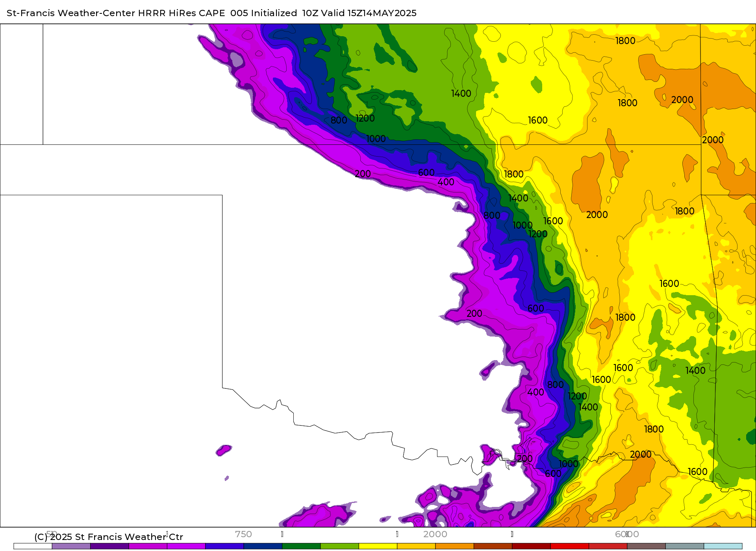The width and height of the screenshot is (756, 551).
Task: Click the navy blue swatch on the color bar
Action: tap(263, 546)
